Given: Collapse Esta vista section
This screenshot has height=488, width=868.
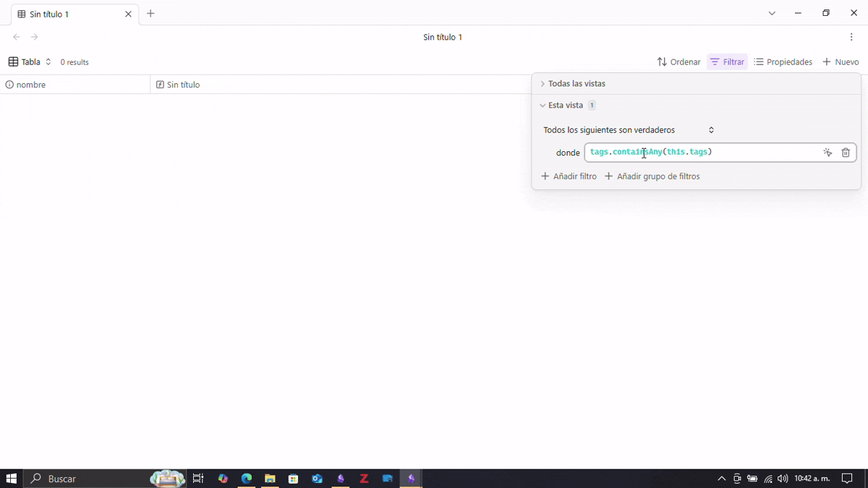Looking at the screenshot, I should 565,106.
